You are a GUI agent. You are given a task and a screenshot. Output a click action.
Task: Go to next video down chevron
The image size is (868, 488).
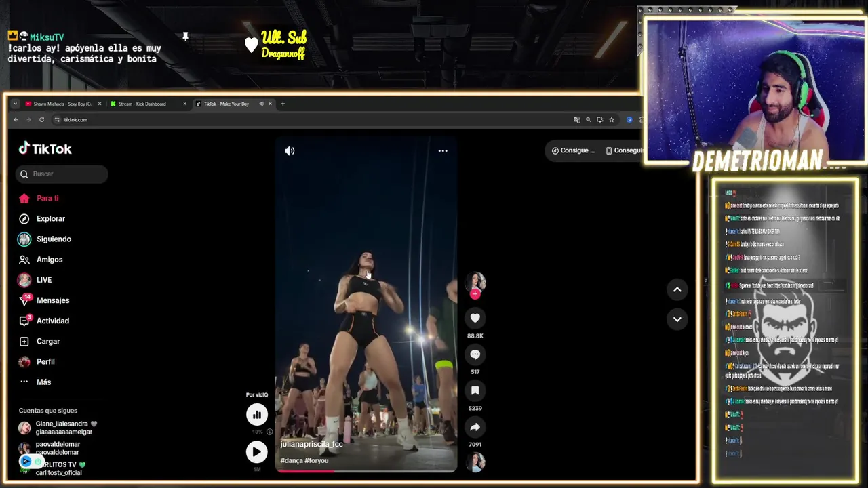coord(677,319)
